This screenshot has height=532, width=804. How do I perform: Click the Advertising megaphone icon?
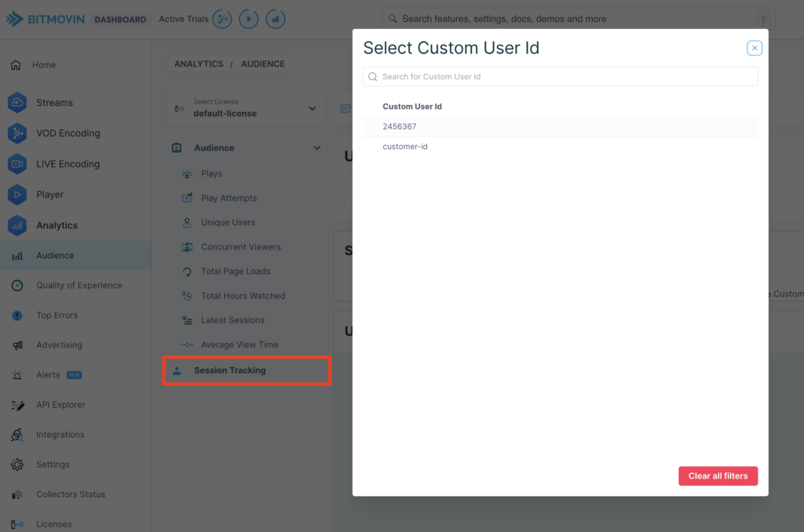[17, 345]
